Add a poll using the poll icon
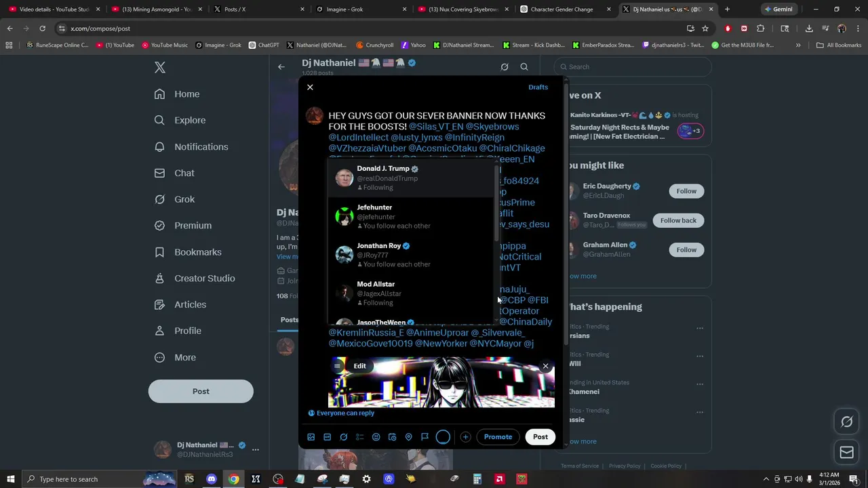 (x=360, y=437)
